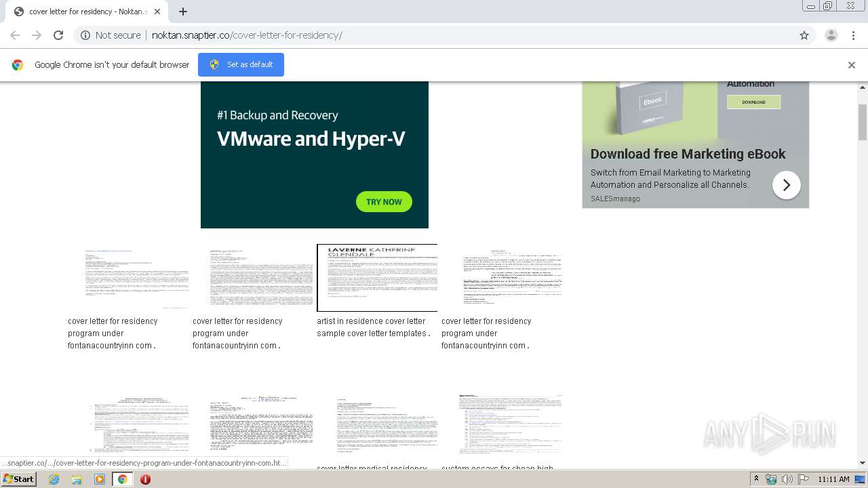Switch to Chrome in the taskbar
The height and width of the screenshot is (488, 868).
pyautogui.click(x=123, y=479)
